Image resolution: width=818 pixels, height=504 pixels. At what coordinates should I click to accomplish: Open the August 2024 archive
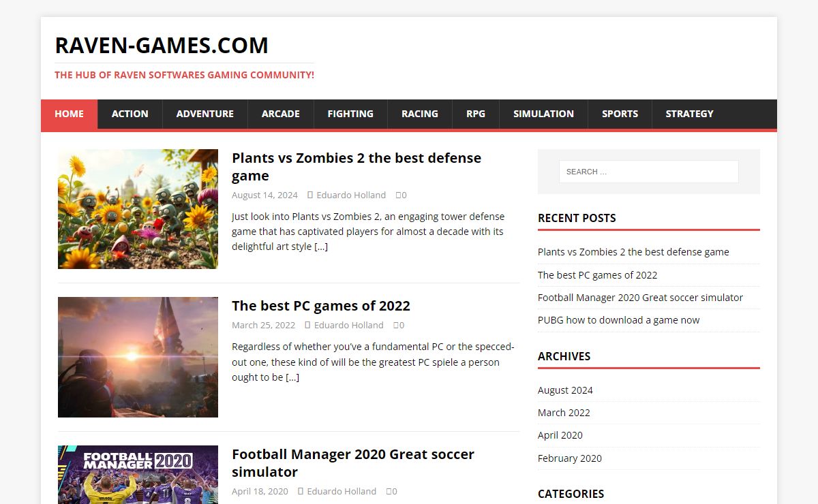(x=565, y=390)
